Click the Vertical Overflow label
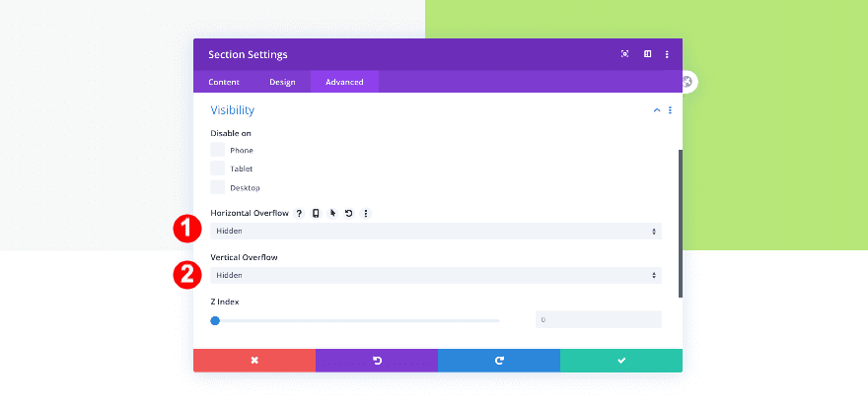 (x=245, y=257)
